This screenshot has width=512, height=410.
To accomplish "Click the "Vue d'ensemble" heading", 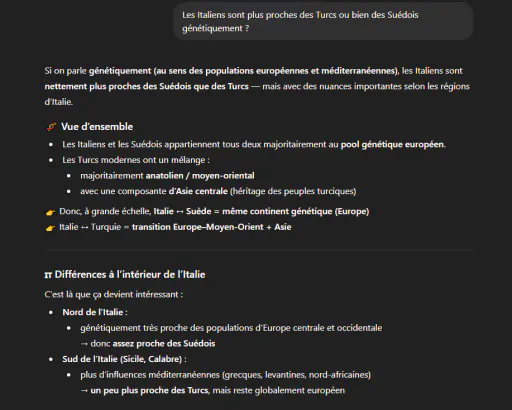I will click(x=97, y=127).
